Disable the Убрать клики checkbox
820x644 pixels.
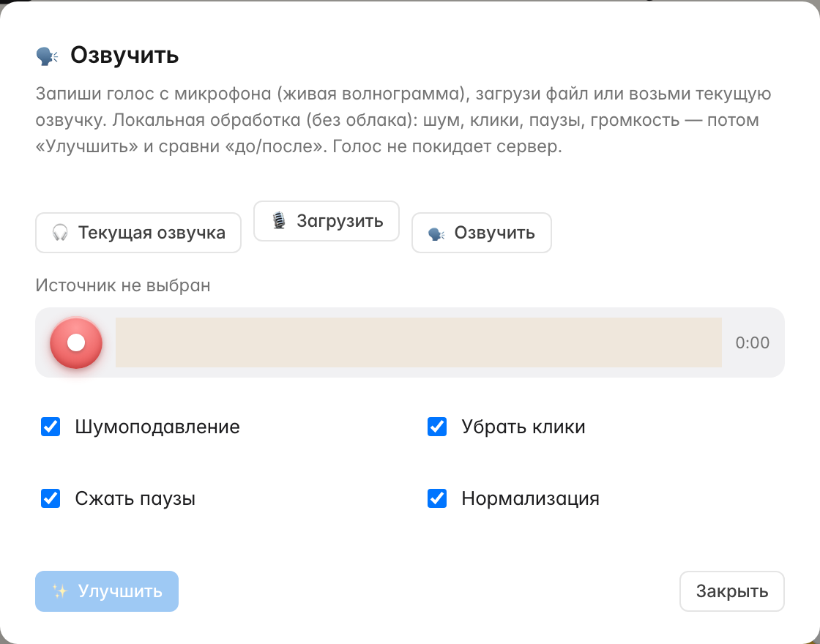point(437,427)
